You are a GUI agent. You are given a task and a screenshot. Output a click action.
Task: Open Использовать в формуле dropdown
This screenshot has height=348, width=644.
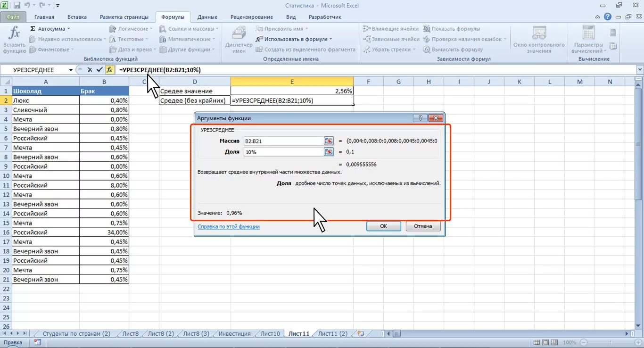click(x=294, y=39)
